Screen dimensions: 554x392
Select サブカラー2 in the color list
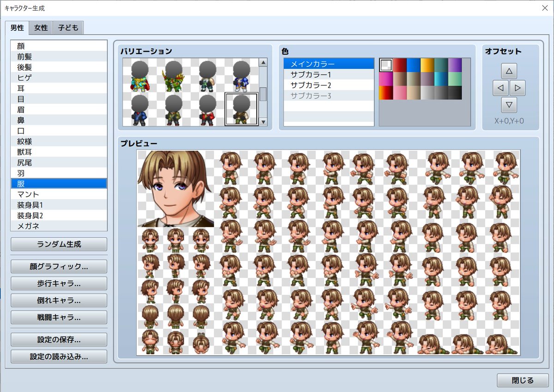(x=329, y=85)
